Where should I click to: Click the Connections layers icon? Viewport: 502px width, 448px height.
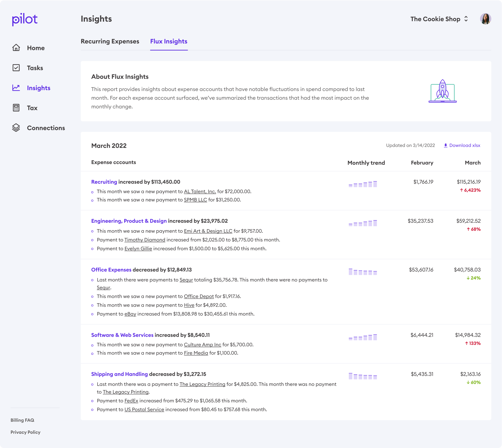16,128
